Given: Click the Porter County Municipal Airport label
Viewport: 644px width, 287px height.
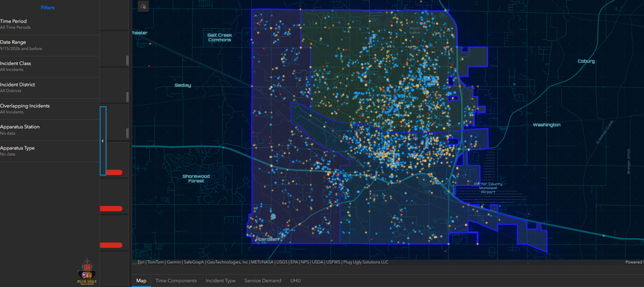Looking at the screenshot, I should tap(488, 188).
